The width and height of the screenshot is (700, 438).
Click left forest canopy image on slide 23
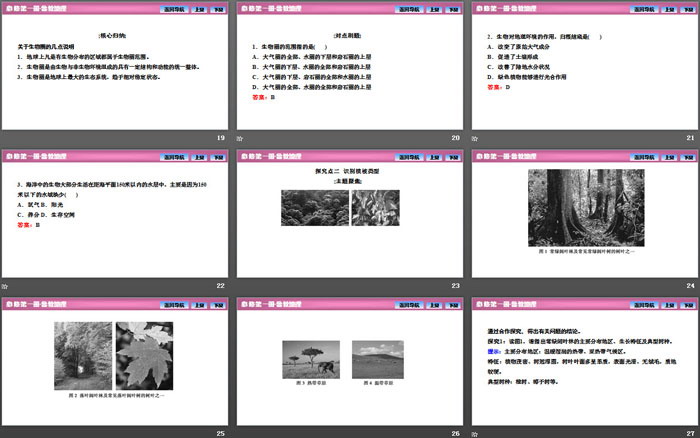pyautogui.click(x=307, y=208)
